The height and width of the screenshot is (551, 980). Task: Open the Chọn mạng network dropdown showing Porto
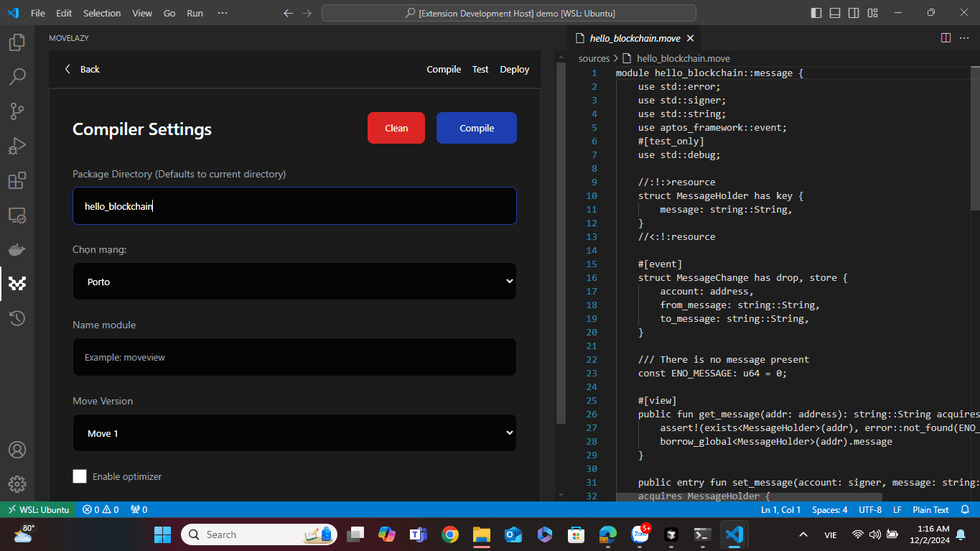click(x=294, y=282)
